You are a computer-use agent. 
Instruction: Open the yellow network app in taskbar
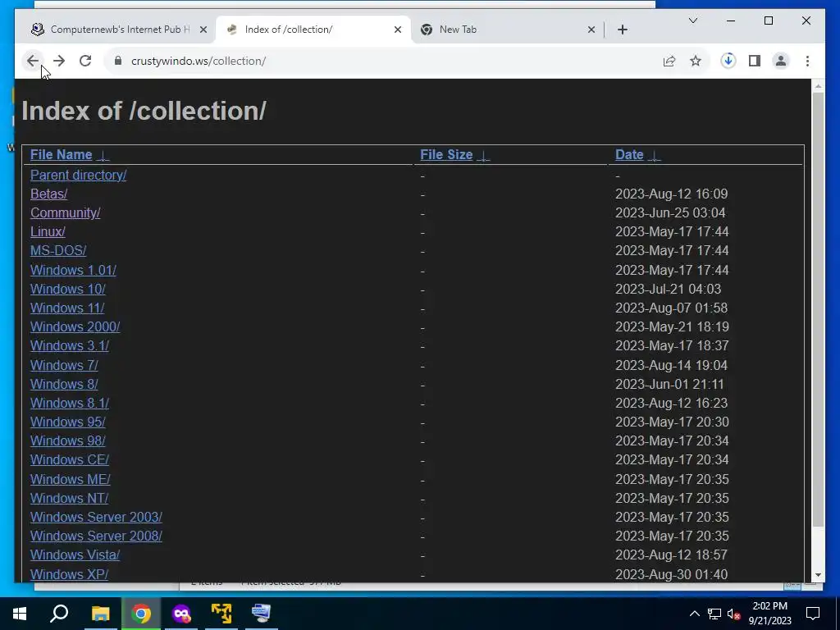[221, 614]
